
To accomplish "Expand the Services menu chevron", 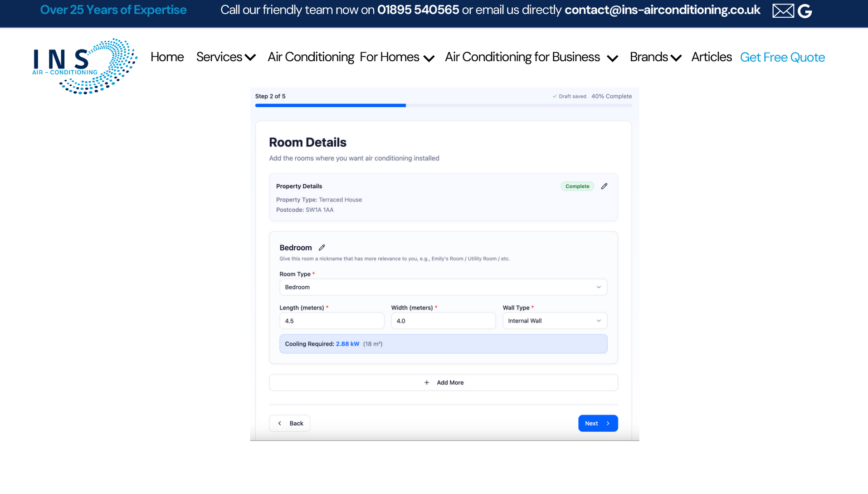I will [x=250, y=58].
